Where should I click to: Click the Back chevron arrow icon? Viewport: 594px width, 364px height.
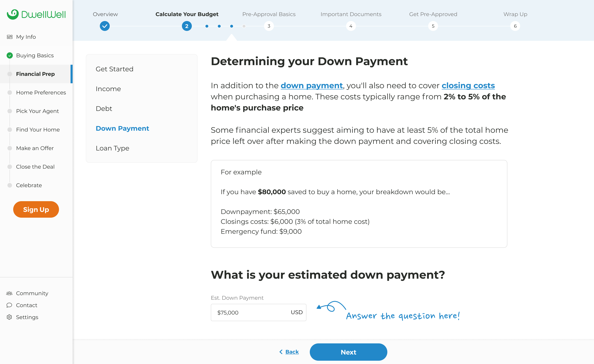pos(281,352)
